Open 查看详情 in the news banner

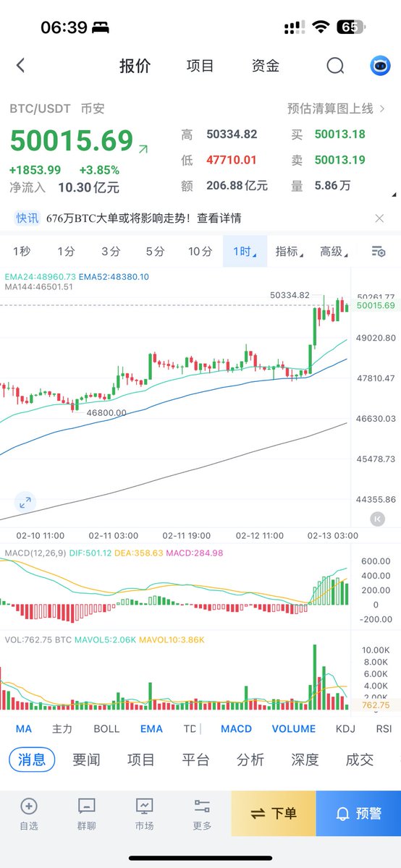[x=219, y=218]
